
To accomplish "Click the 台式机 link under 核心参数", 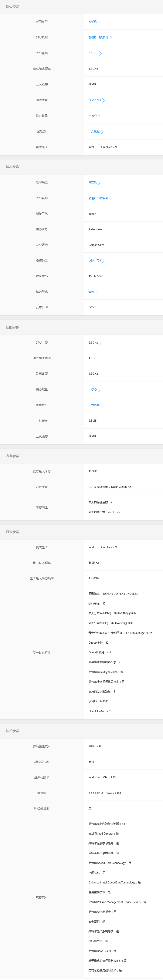I will (x=92, y=22).
